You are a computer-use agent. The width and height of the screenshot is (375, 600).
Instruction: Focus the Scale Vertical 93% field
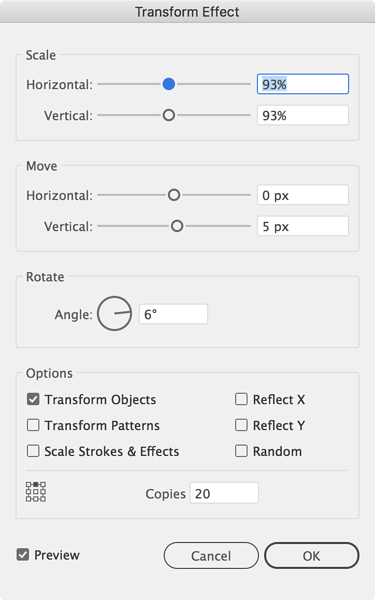click(303, 115)
